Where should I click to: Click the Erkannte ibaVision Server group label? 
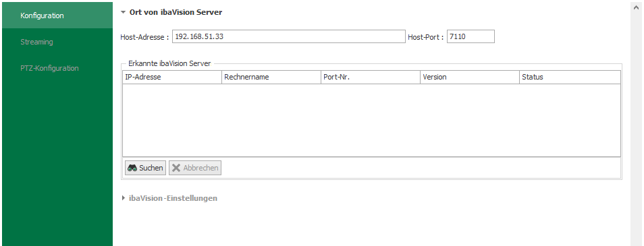[169, 63]
